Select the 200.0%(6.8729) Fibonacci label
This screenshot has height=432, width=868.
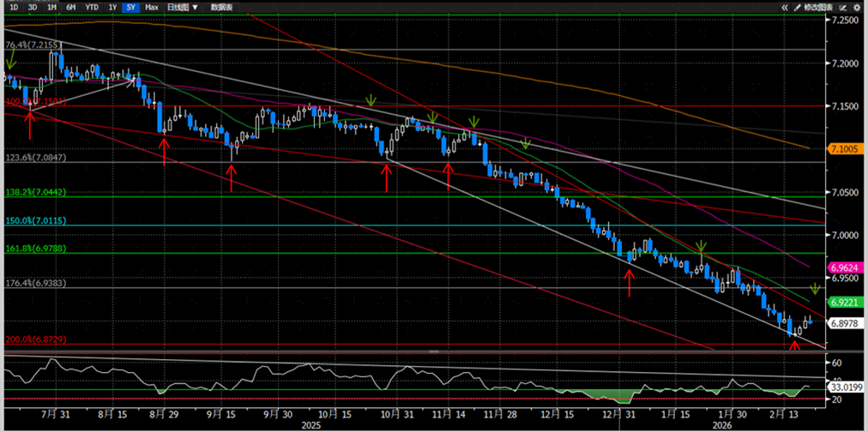coord(36,339)
